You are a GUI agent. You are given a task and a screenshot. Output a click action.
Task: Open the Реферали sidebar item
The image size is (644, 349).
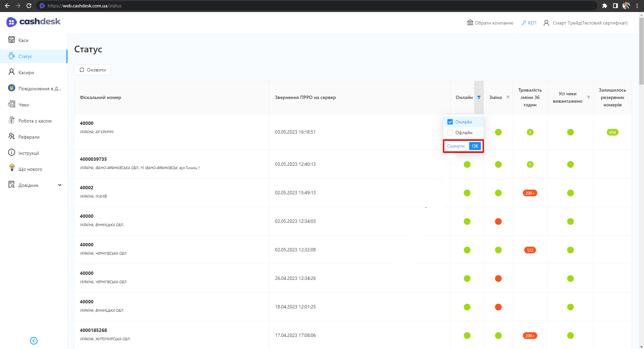29,137
